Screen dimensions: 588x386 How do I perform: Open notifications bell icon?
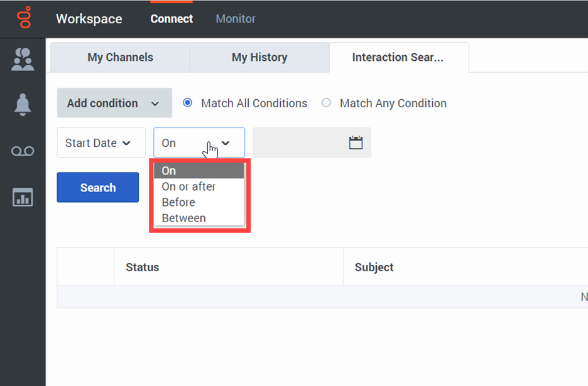coord(23,105)
